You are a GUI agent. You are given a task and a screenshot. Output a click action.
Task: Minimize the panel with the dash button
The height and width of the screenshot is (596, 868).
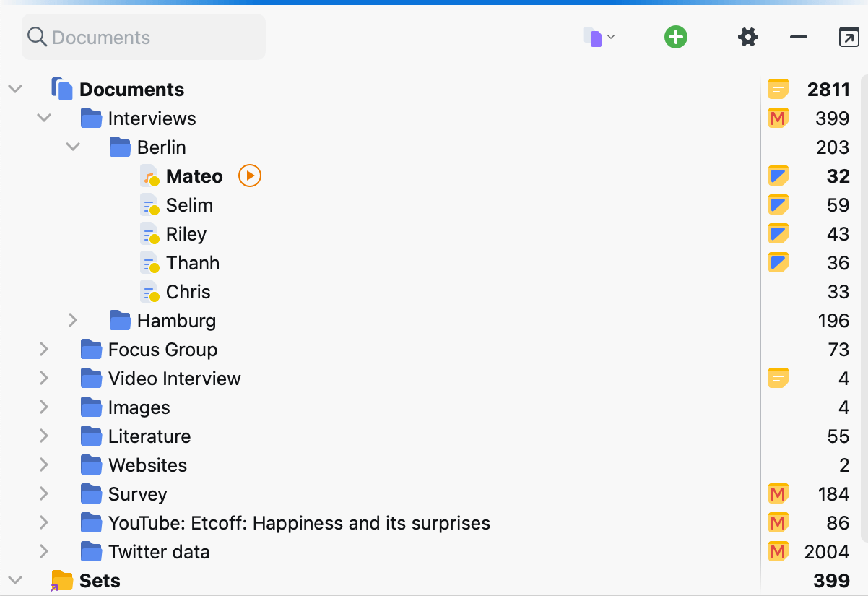click(x=798, y=37)
